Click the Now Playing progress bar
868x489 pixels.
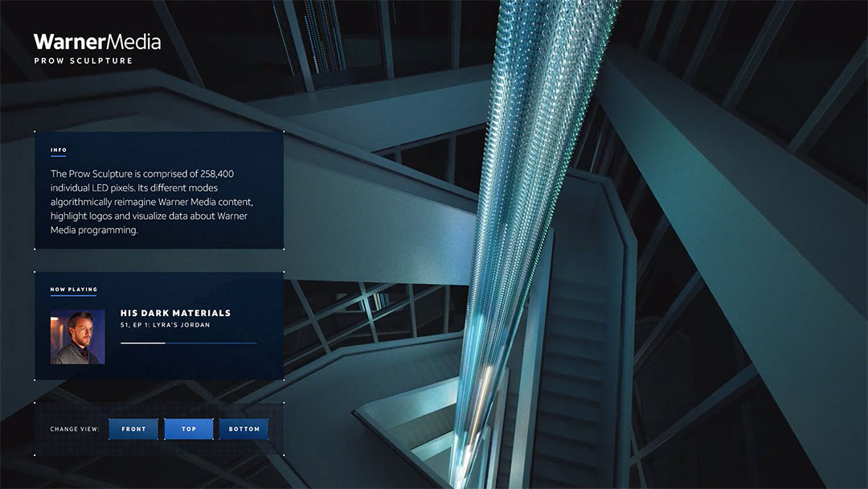tap(189, 343)
